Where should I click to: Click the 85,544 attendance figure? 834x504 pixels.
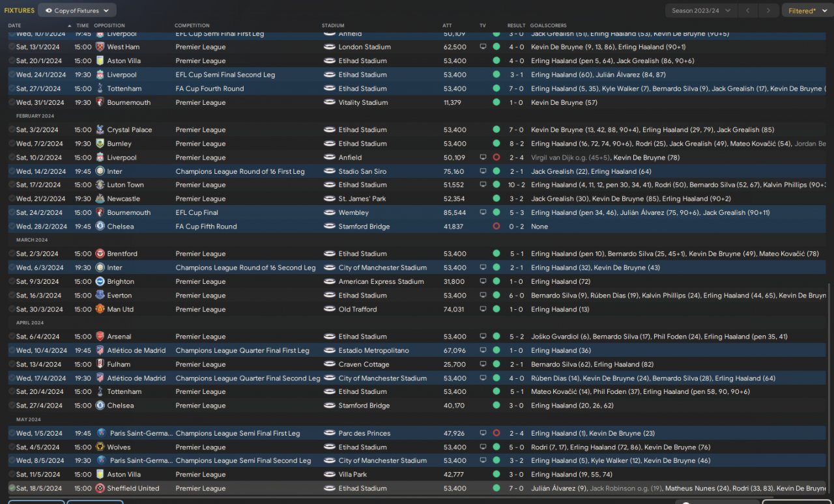(x=455, y=212)
